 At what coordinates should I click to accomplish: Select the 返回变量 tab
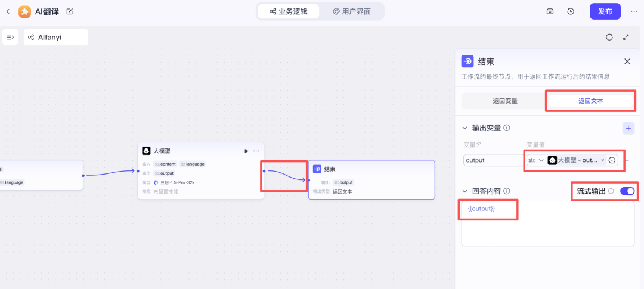[x=505, y=101]
